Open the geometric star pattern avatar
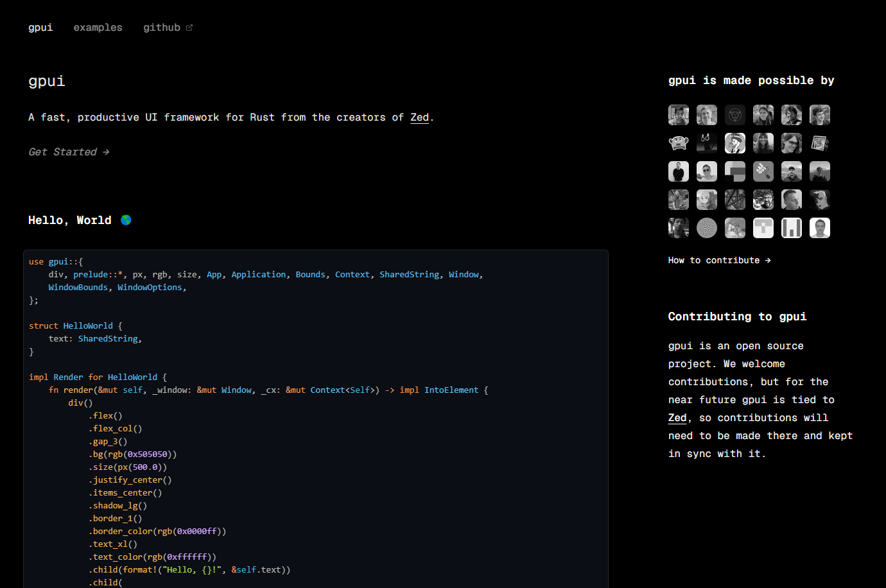Screen dimensions: 886x588 735,200
